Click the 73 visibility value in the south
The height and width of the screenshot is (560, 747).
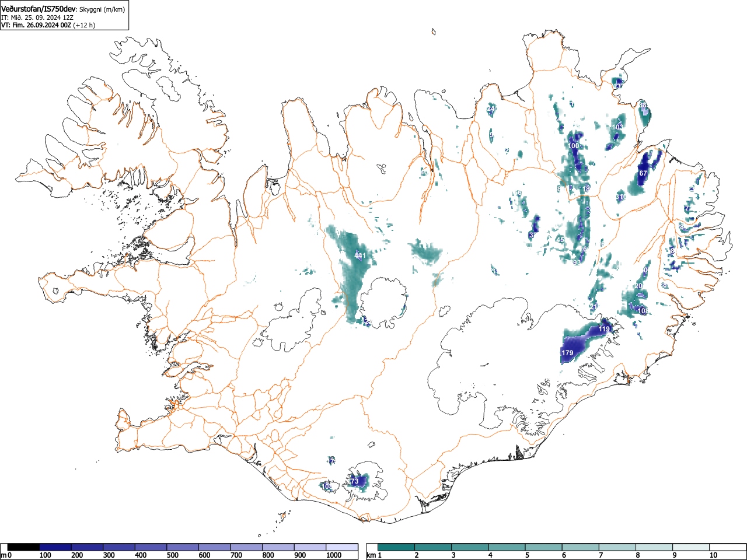coord(354,481)
